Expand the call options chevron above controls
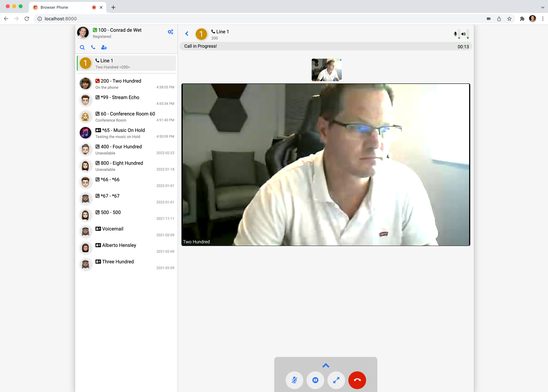The height and width of the screenshot is (392, 548). pos(326,365)
